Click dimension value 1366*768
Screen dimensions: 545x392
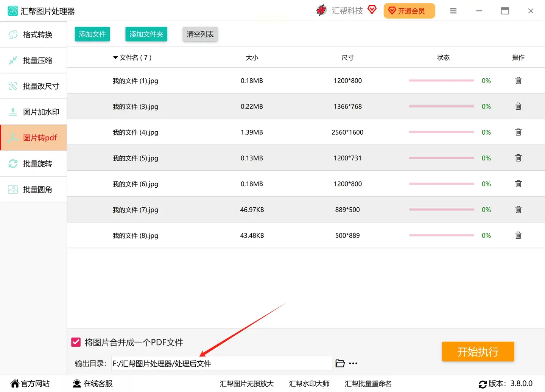tap(347, 106)
